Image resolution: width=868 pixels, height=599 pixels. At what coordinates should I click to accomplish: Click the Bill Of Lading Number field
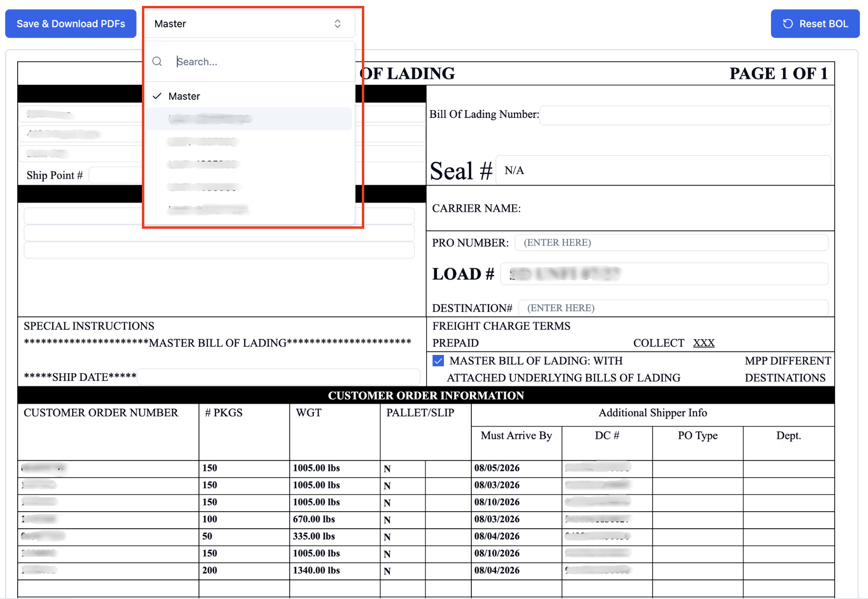click(x=685, y=115)
